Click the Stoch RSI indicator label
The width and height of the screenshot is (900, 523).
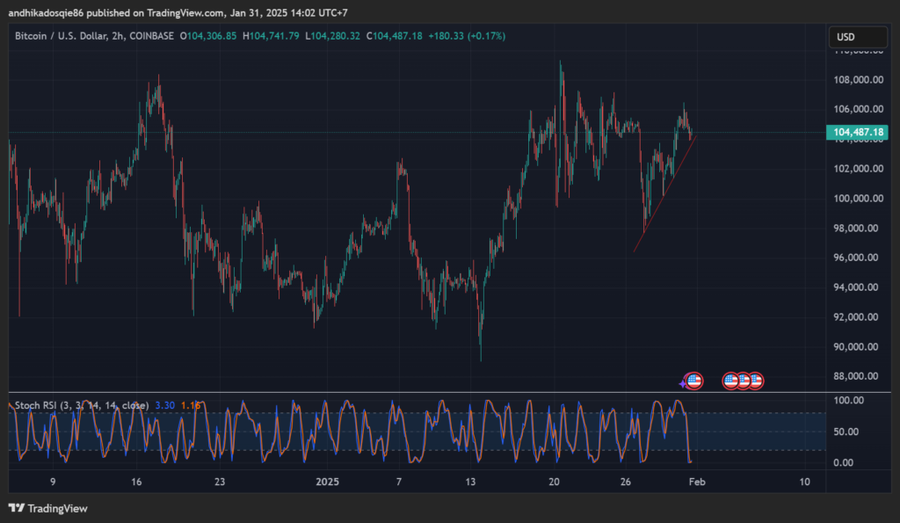[x=82, y=405]
